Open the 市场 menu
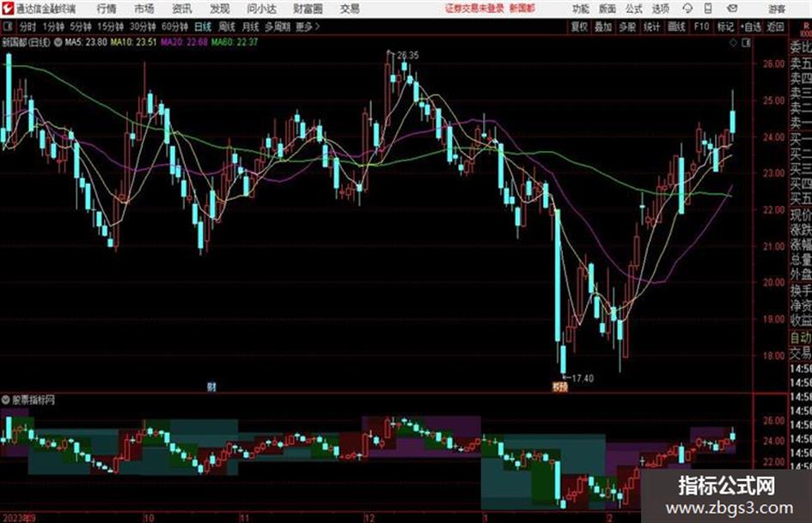This screenshot has height=523, width=812. (x=144, y=9)
